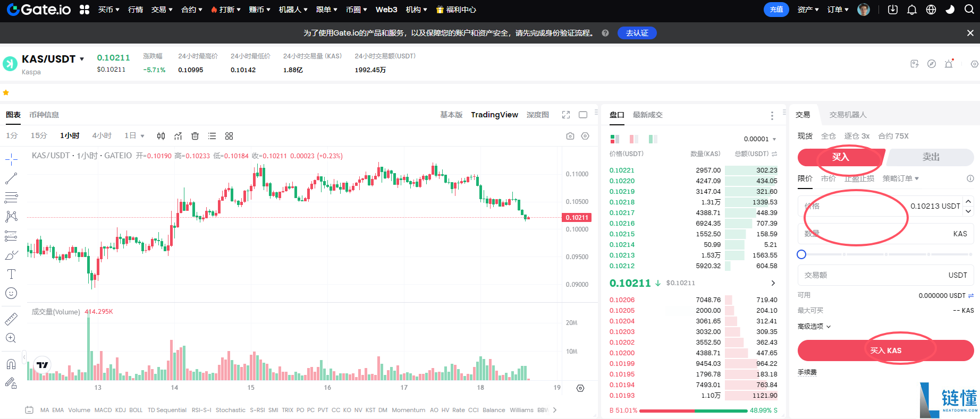Expand the 高级选项 advanced options
Screen dimensions: 980x419
tap(814, 327)
